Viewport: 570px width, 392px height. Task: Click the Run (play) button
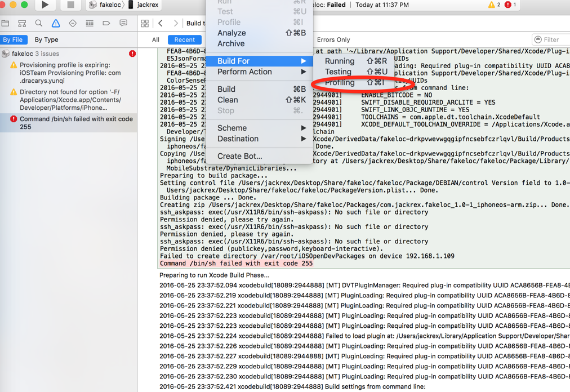point(45,5)
